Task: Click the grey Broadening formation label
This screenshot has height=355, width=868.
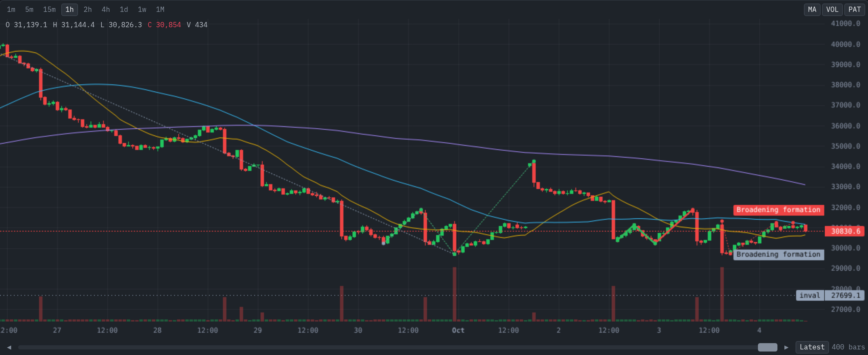Action: point(778,255)
